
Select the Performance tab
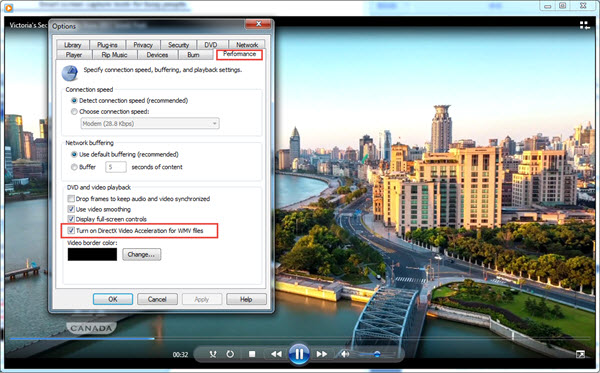tap(240, 54)
